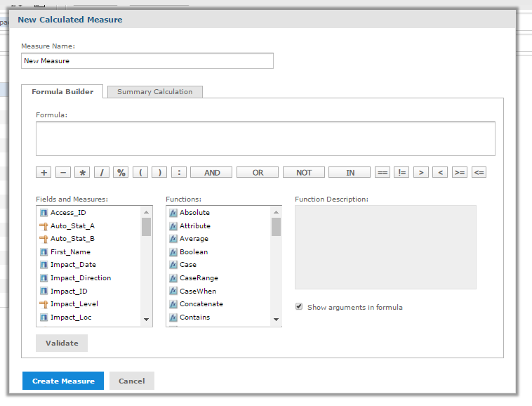Viewport: 532px width, 406px height.
Task: Click the Validate button
Action: [62, 343]
